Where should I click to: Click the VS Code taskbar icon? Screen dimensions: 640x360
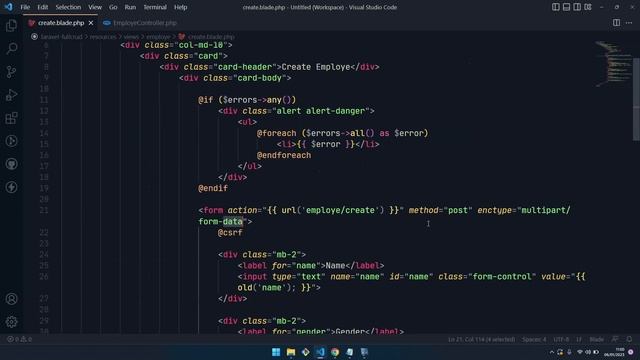click(x=320, y=352)
